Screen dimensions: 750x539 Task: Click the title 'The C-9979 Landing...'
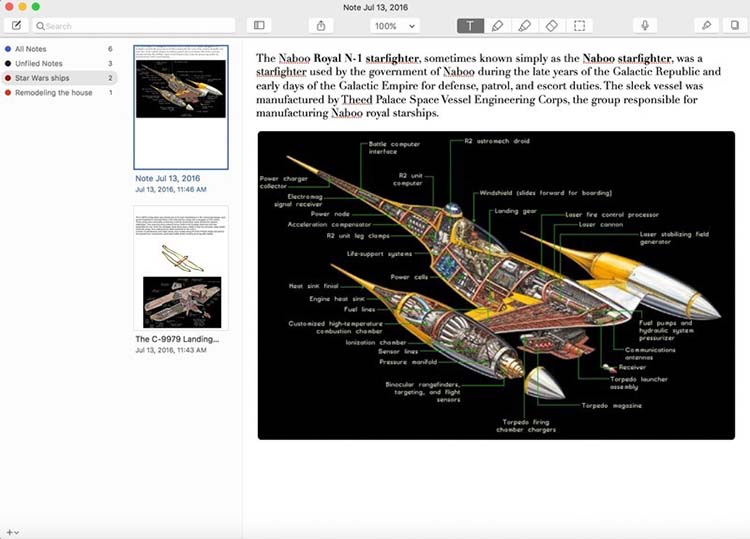pyautogui.click(x=177, y=339)
